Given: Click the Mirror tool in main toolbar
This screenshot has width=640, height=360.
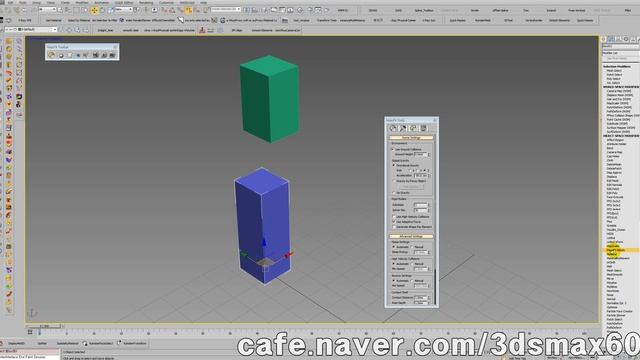Looking at the screenshot, I should pyautogui.click(x=247, y=10).
